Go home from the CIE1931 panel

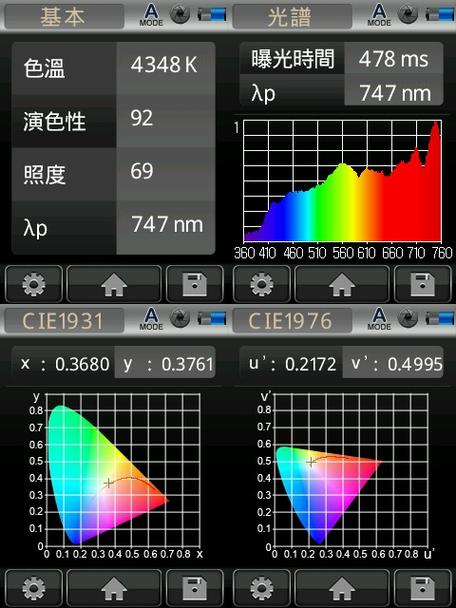click(x=114, y=587)
